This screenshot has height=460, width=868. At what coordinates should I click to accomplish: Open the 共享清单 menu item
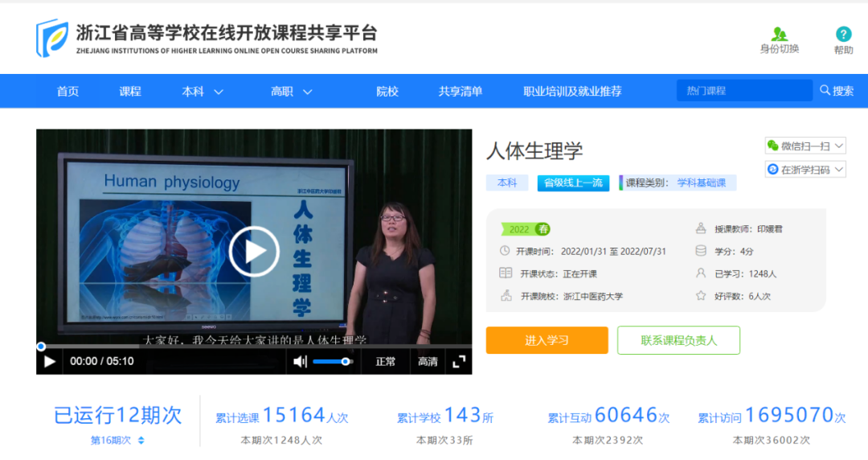(x=461, y=92)
